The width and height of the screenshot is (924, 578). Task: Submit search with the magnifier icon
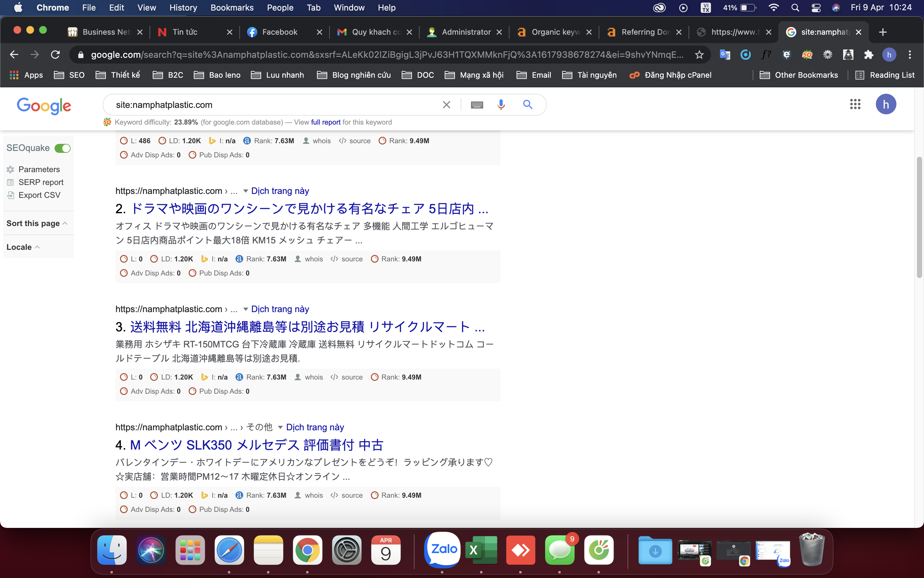coord(528,105)
